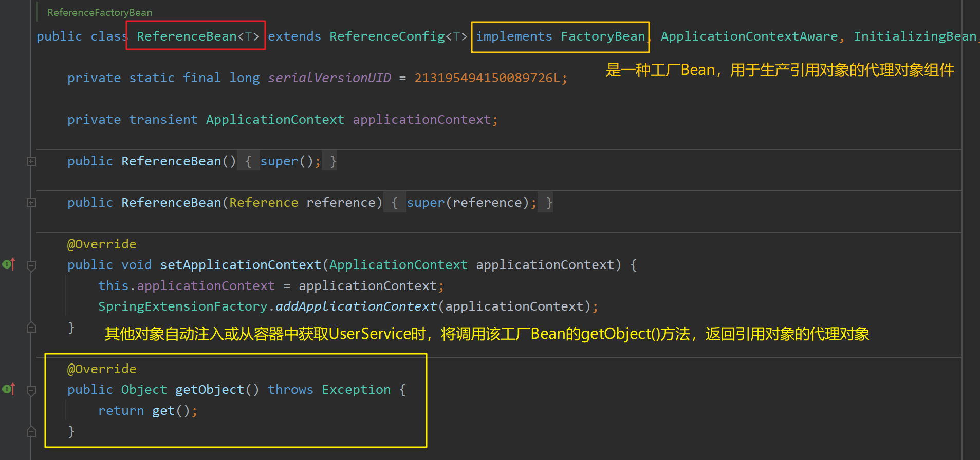Click class name ReferenceBean<T> in declaration
980x460 pixels.
tap(198, 36)
